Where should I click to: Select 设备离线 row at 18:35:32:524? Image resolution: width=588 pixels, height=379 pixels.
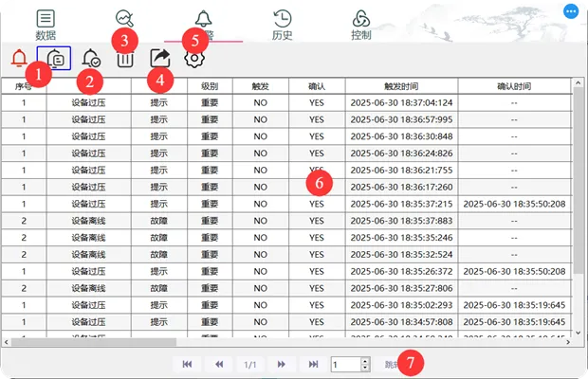286,254
